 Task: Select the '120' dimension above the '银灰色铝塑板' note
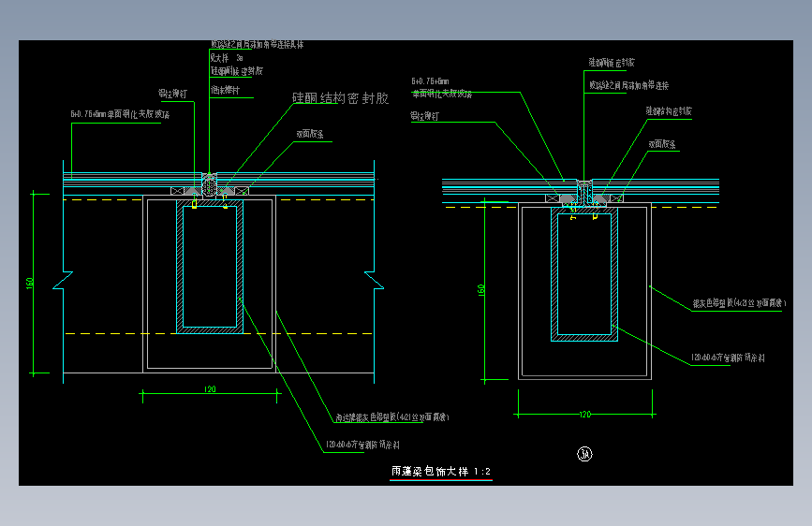tap(210, 389)
